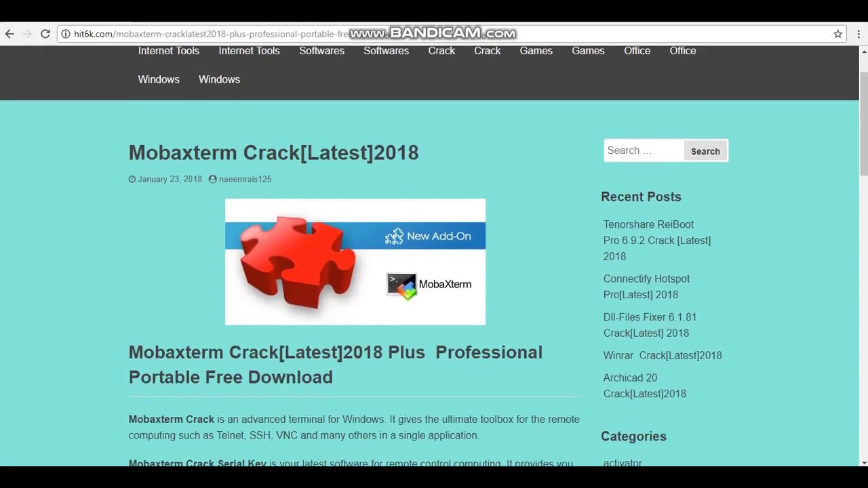Viewport: 868px width, 488px height.
Task: Open Connectify Hotspot Pro[Latest] 2018 post
Action: coord(646,287)
